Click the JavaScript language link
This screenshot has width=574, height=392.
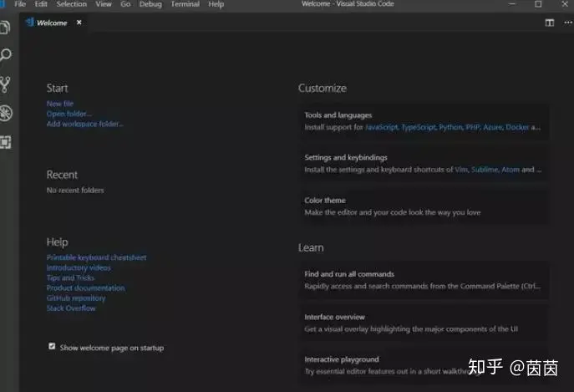tap(382, 127)
